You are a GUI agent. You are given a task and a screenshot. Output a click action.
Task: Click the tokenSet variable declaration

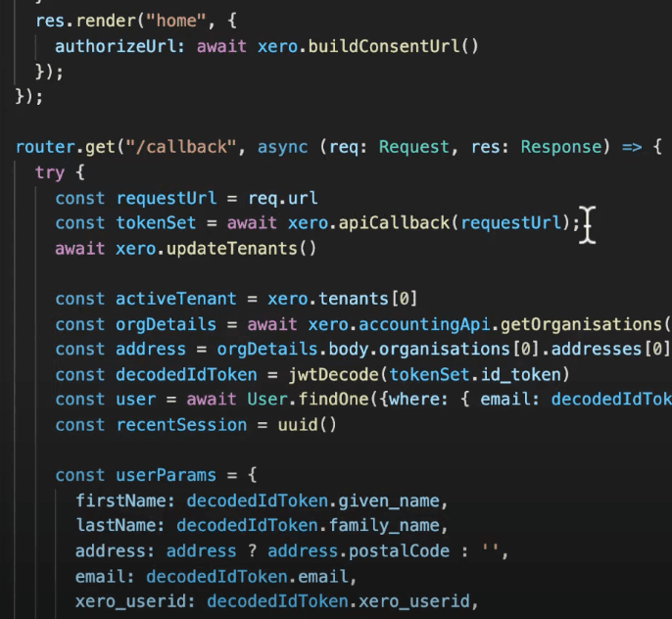click(156, 222)
